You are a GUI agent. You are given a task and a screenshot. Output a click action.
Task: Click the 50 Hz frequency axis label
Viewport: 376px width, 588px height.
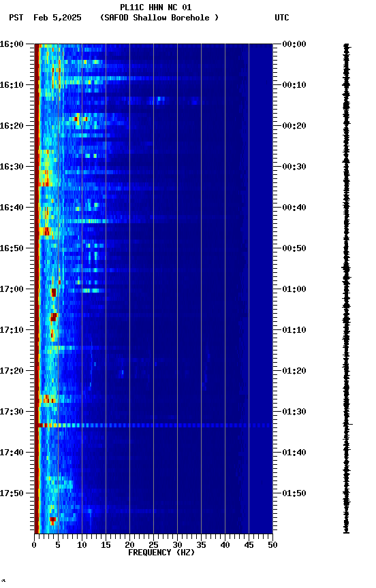pos(272,545)
